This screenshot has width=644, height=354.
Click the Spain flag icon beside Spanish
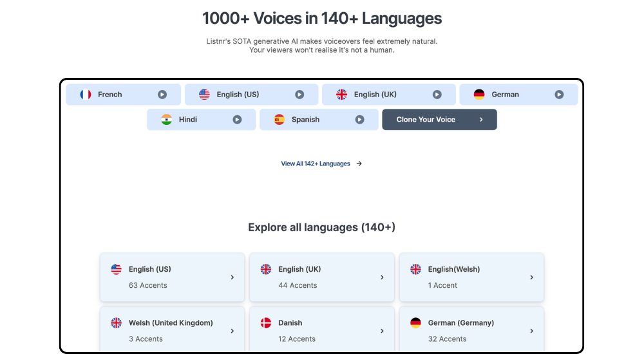pyautogui.click(x=279, y=120)
